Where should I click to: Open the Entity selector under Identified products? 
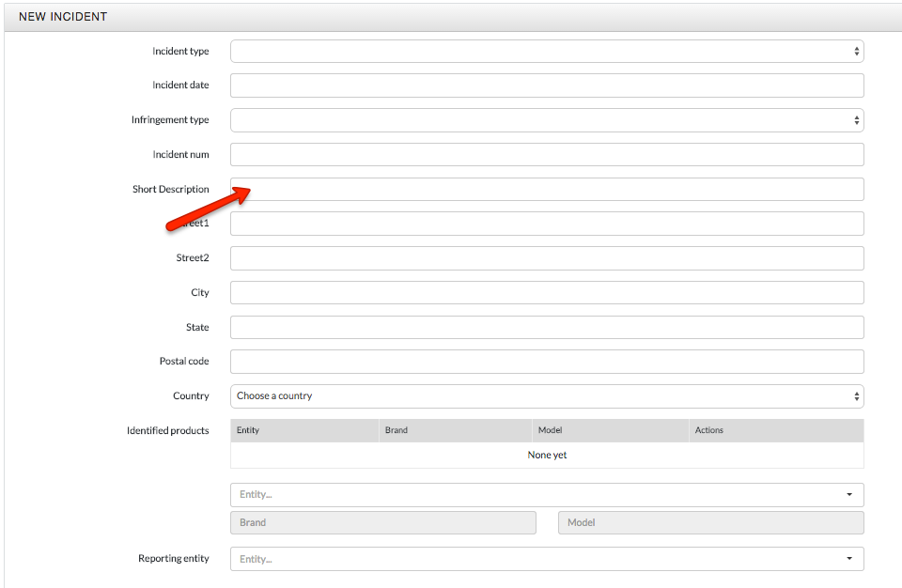pyautogui.click(x=536, y=495)
